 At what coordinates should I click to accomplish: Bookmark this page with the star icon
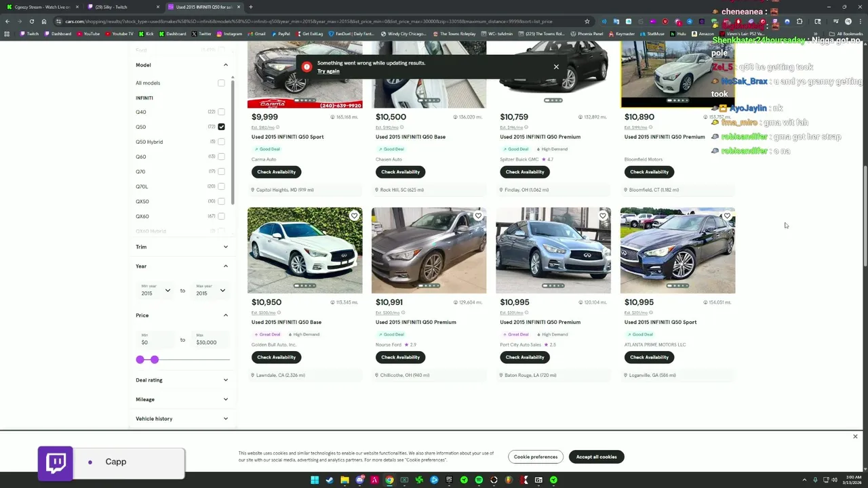587,21
